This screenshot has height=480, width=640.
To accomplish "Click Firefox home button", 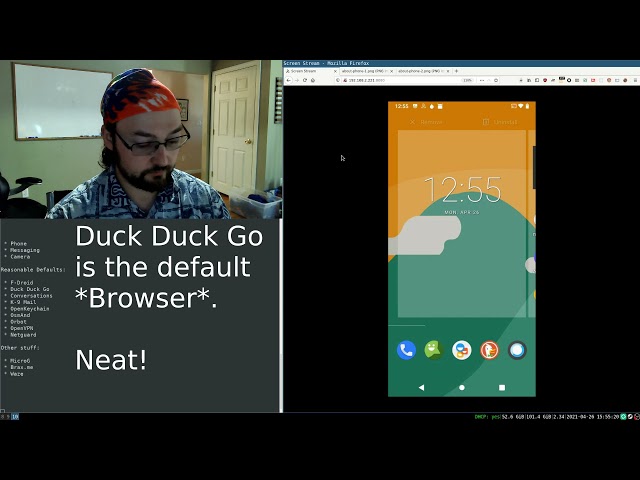I will [x=313, y=80].
